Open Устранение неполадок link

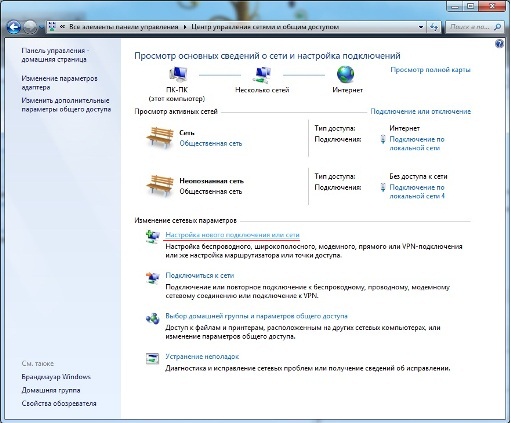(x=202, y=357)
